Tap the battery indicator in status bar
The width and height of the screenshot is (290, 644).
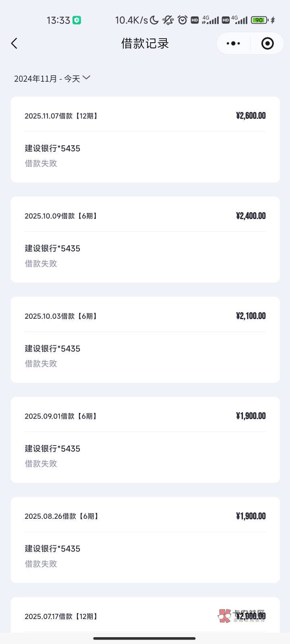(x=259, y=20)
